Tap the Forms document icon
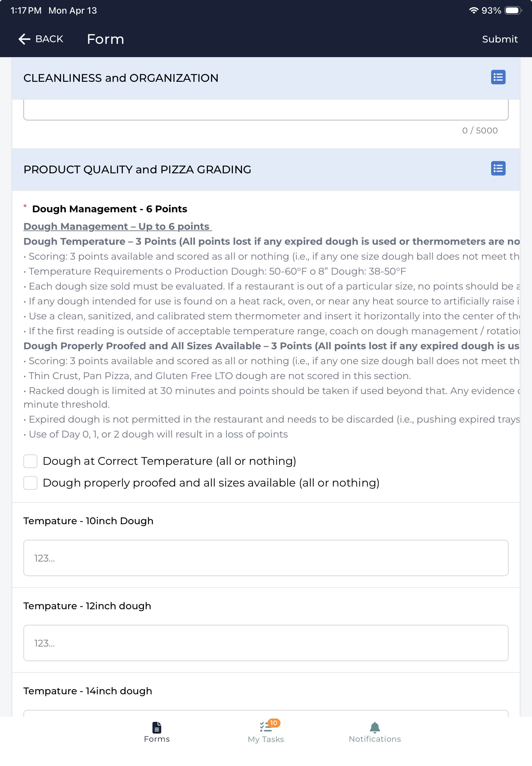 [x=157, y=727]
